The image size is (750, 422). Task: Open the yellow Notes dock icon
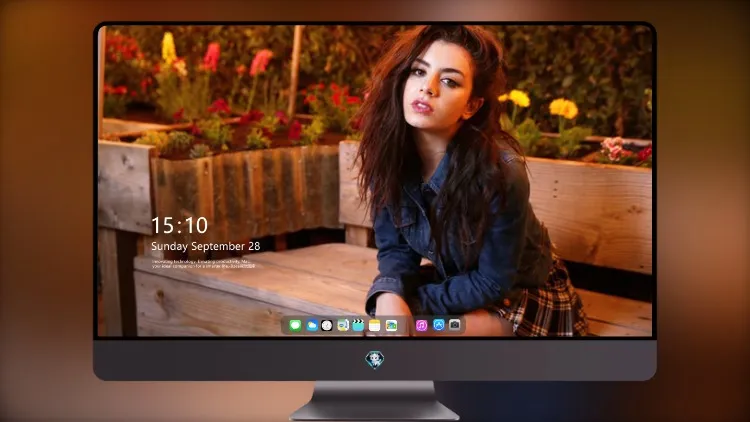click(375, 325)
